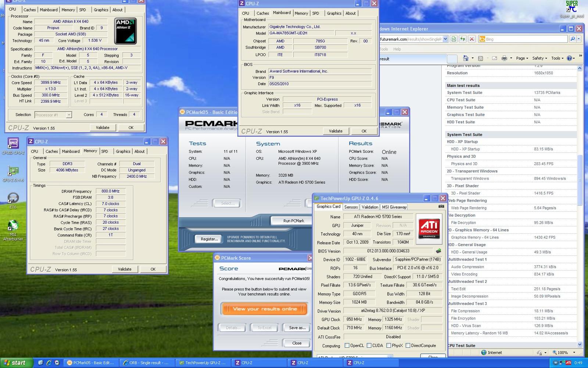The height and width of the screenshot is (368, 588).
Task: Enable CUDA checkbox in GPU-Z
Action: [x=369, y=346]
